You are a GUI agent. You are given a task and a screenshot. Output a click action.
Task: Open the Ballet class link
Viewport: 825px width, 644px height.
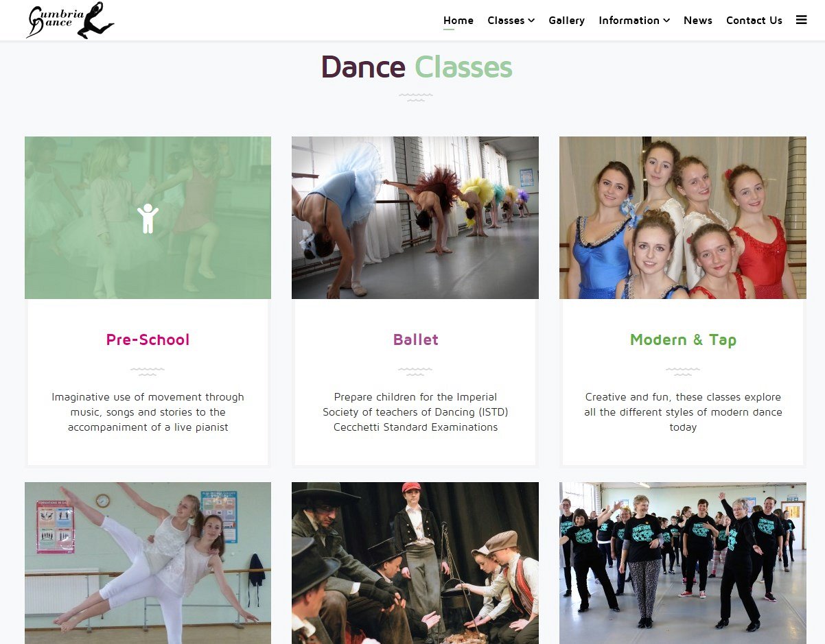(x=415, y=339)
